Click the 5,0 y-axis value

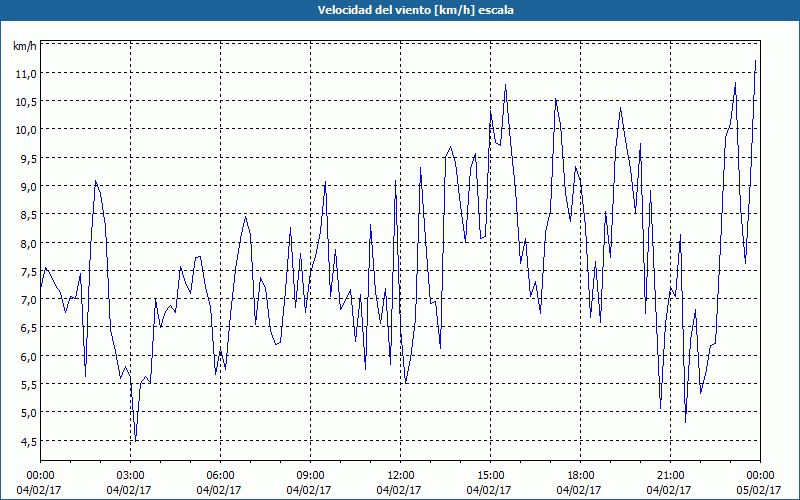[x=29, y=412]
